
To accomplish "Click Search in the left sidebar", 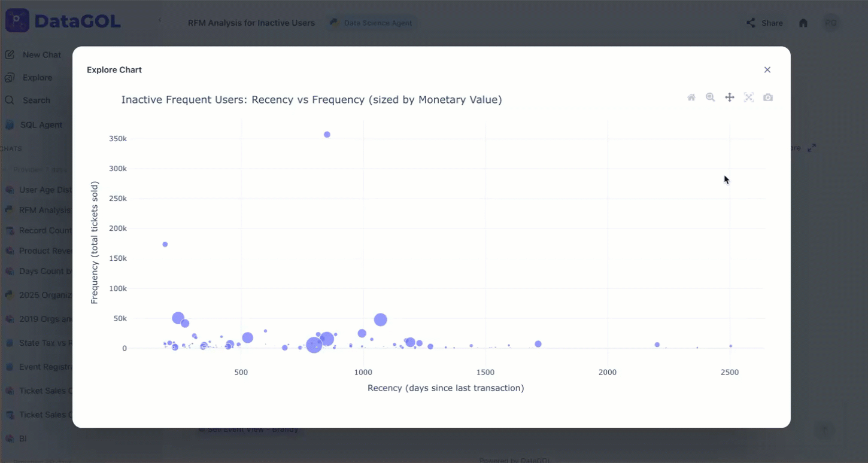I will [36, 100].
